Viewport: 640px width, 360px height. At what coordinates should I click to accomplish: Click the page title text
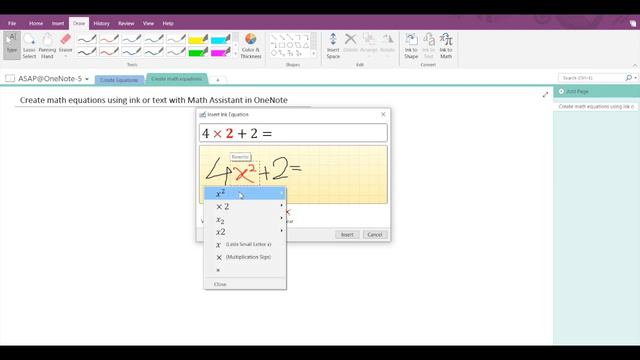[153, 100]
